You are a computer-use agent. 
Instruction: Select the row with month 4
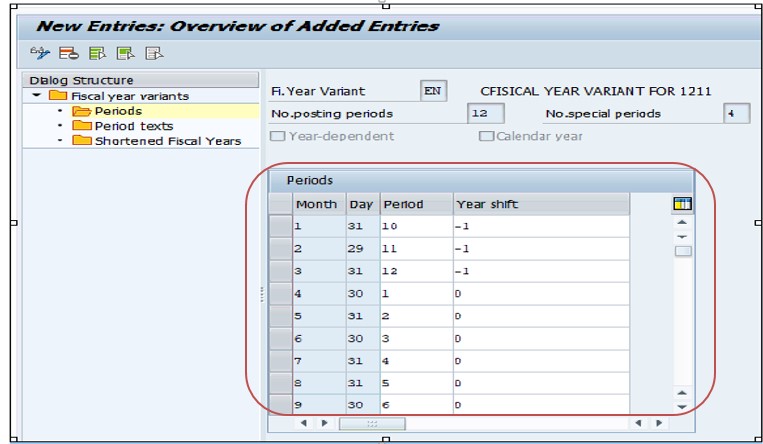point(280,293)
